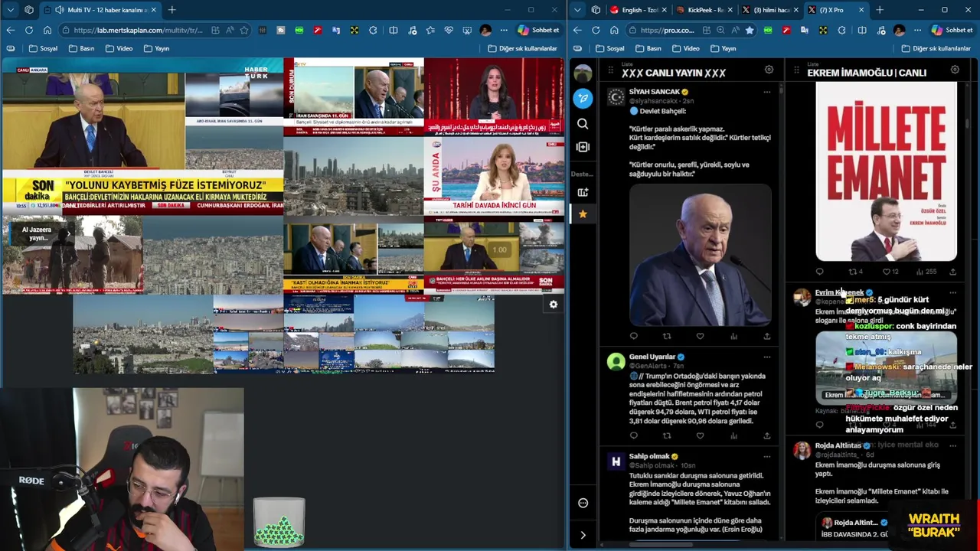Open more options on Sahip olmak post
980x551 pixels.
tap(766, 456)
